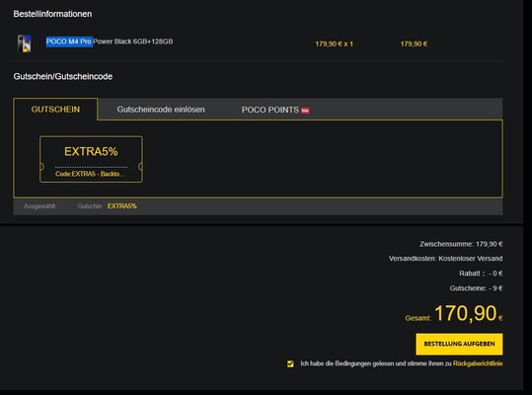This screenshot has height=395, width=532.
Task: Select the EXTRA5% coupon card
Action: [91, 159]
